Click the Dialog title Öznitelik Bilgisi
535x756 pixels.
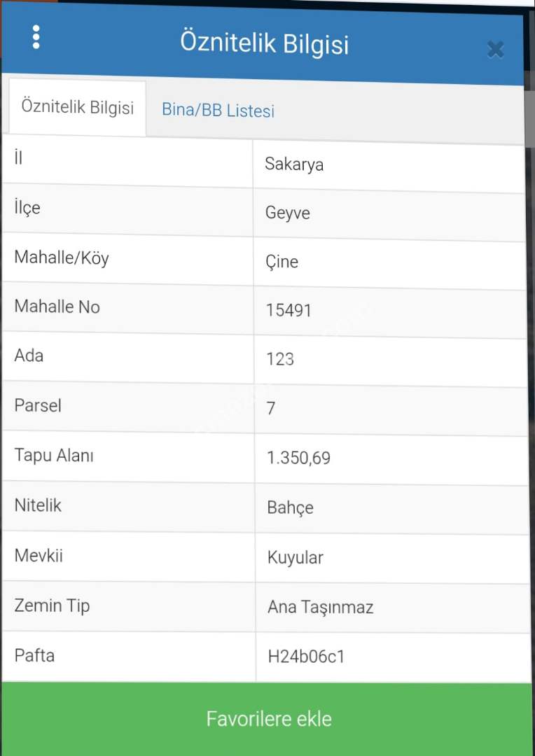tap(264, 43)
